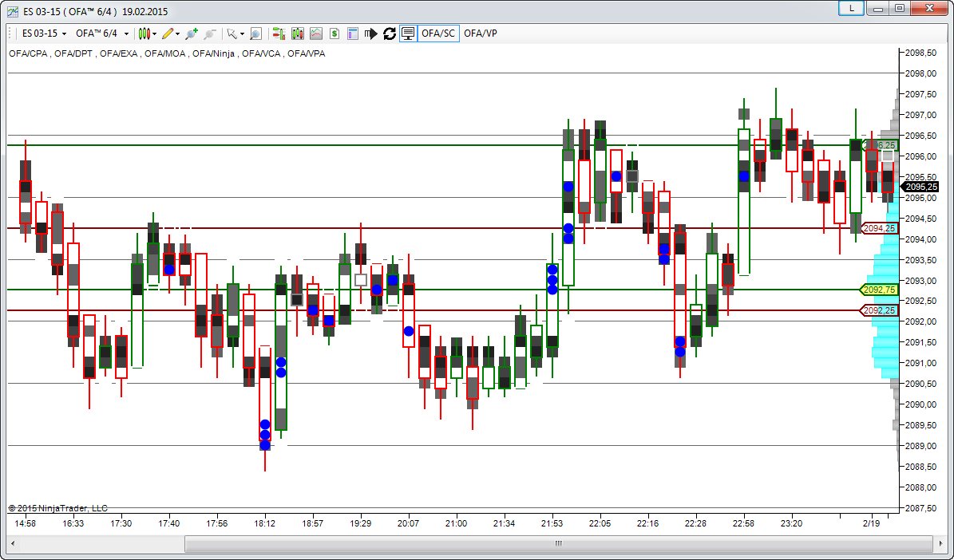Click the yellow 2092,75 price marker
The image size is (954, 560).
click(880, 290)
